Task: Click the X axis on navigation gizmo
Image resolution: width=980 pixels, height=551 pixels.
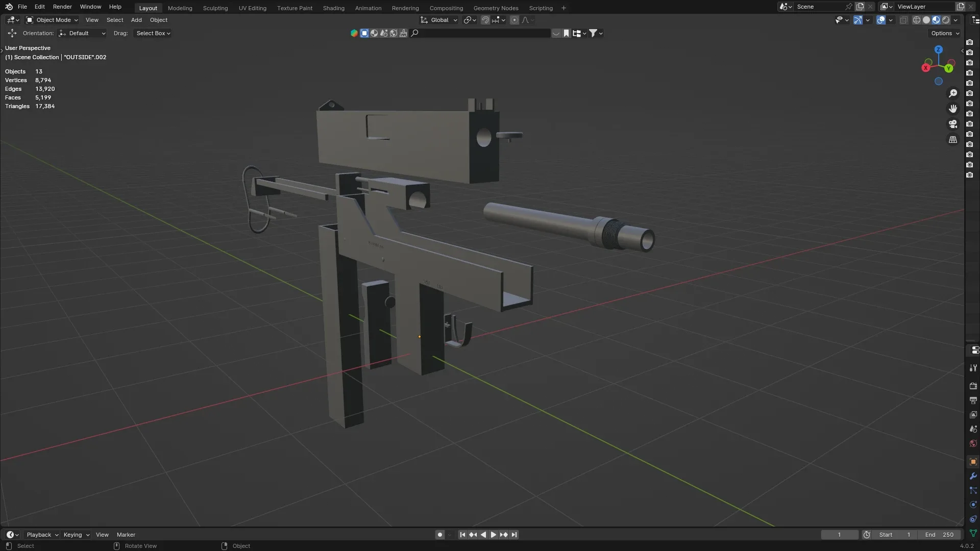Action: tap(926, 68)
